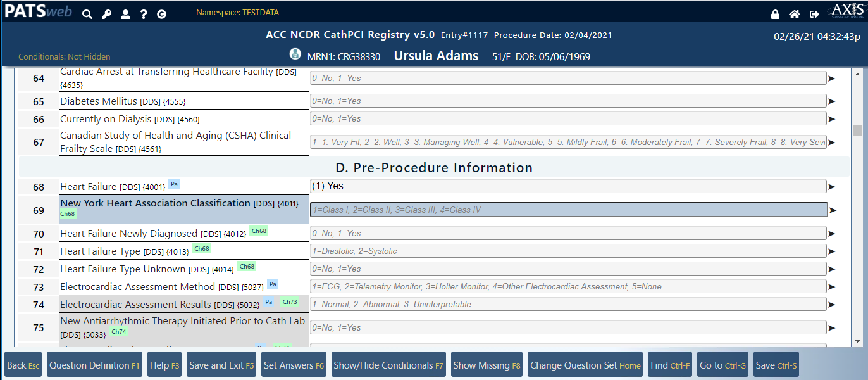The width and height of the screenshot is (868, 380).
Task: Click the patient icon beside MRN1
Action: (x=295, y=54)
